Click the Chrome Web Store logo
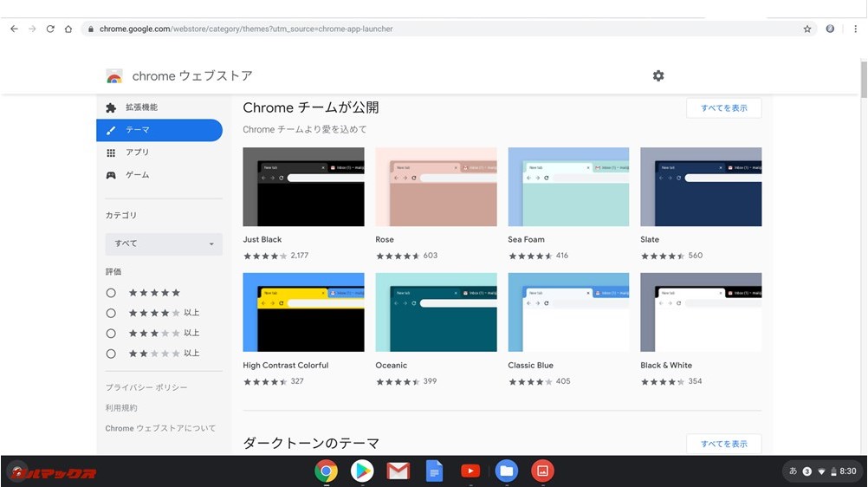 (x=114, y=76)
